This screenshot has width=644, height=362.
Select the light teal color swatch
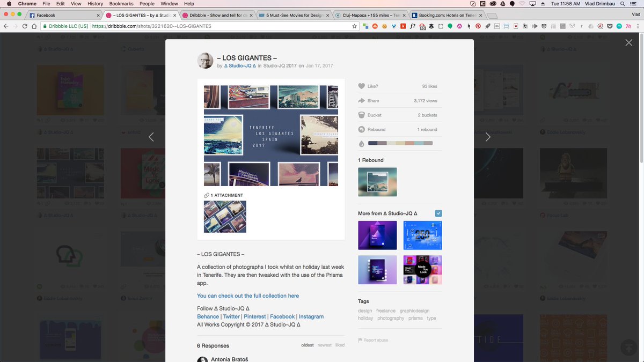click(x=419, y=143)
